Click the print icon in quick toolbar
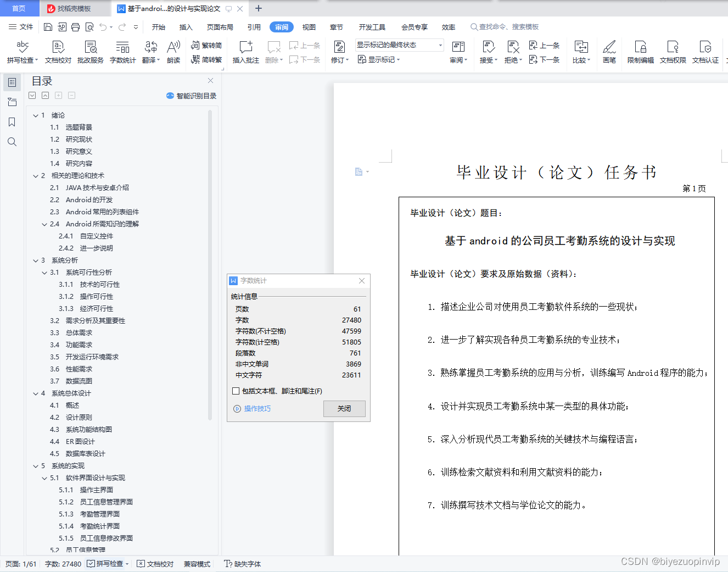728x572 pixels. pyautogui.click(x=76, y=27)
